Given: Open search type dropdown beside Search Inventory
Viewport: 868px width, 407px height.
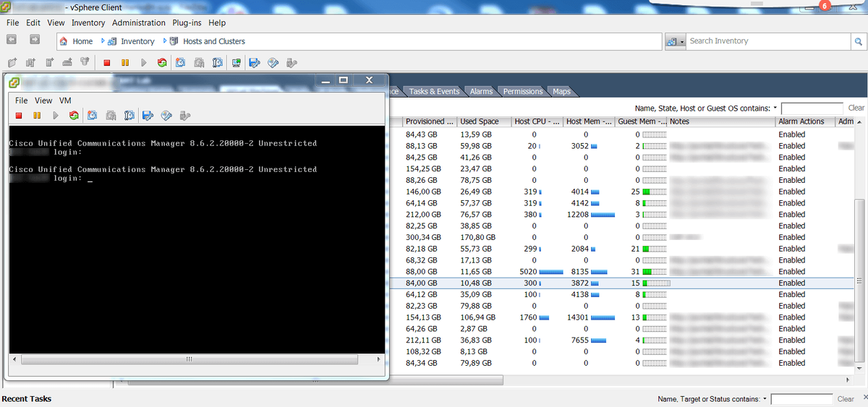Looking at the screenshot, I should tap(675, 41).
